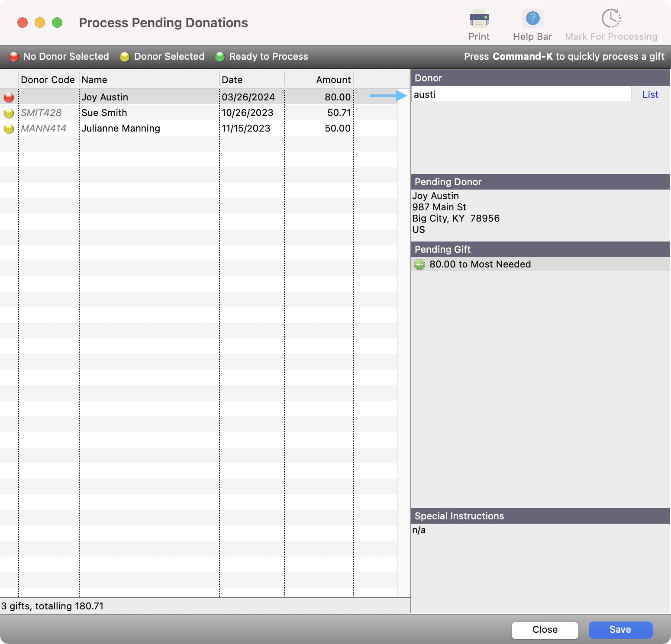Sort by the Donor Code column header
The width and height of the screenshot is (671, 644).
click(48, 80)
